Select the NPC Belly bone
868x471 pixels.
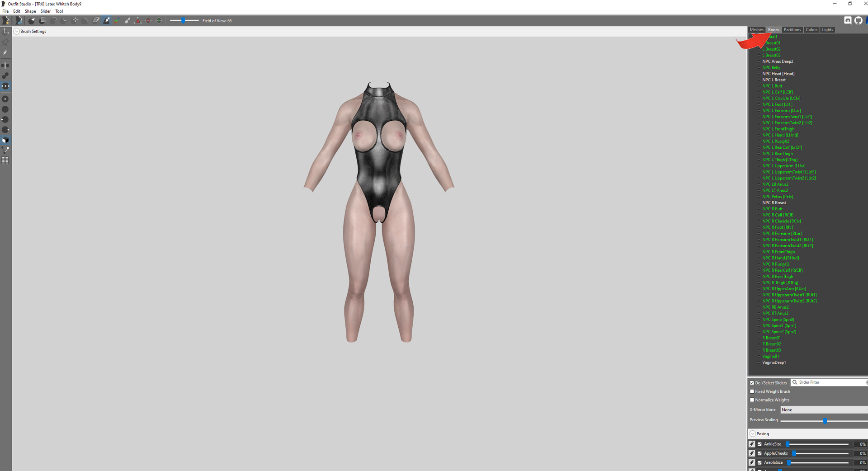click(771, 67)
